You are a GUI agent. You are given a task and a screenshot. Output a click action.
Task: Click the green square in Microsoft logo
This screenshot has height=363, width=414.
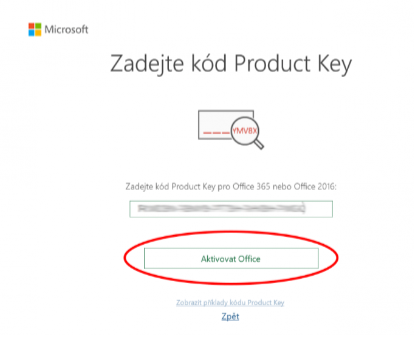tap(38, 26)
